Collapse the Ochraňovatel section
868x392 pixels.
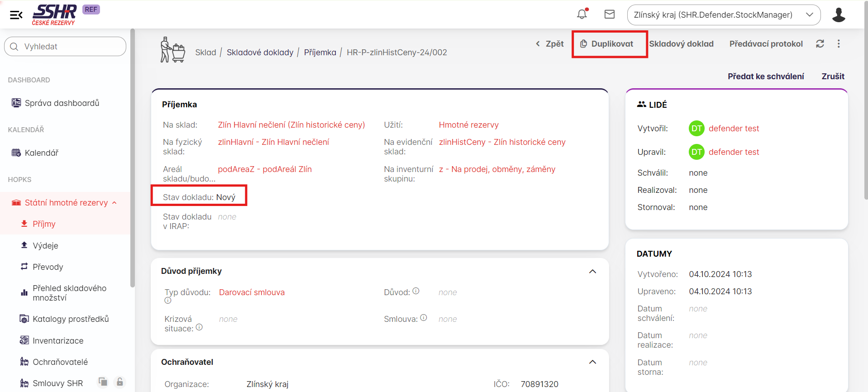coord(592,362)
